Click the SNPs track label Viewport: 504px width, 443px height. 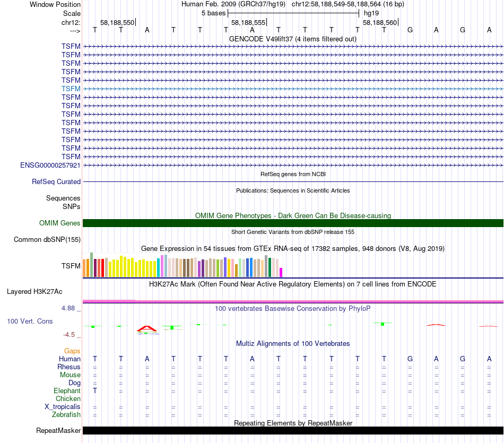pyautogui.click(x=72, y=207)
